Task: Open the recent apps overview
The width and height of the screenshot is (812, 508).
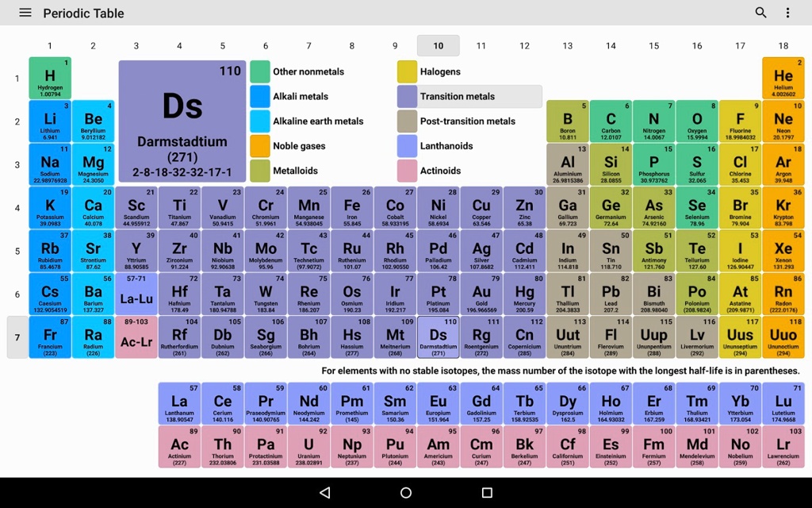Action: pos(486,492)
